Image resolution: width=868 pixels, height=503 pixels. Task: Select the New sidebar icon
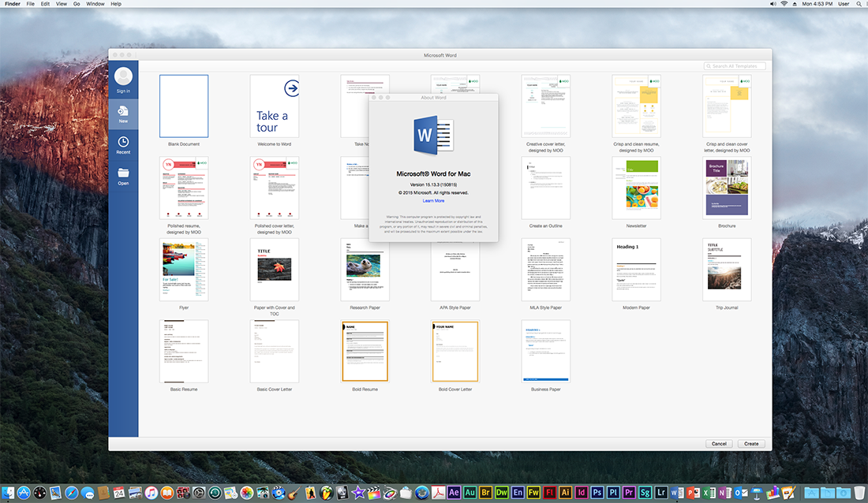click(x=123, y=114)
